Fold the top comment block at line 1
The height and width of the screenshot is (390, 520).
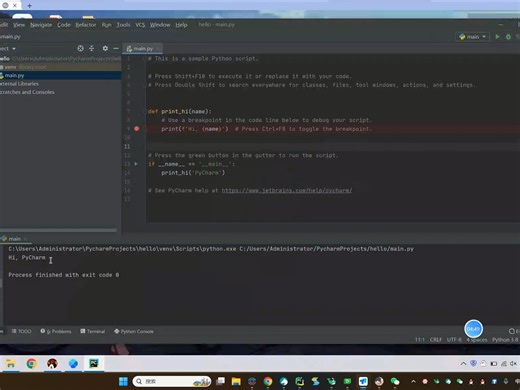point(145,59)
